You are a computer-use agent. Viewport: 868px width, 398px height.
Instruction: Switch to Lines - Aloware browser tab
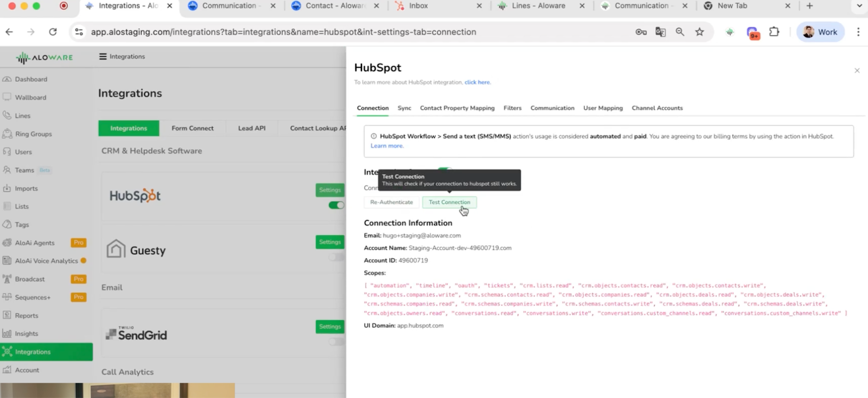540,6
